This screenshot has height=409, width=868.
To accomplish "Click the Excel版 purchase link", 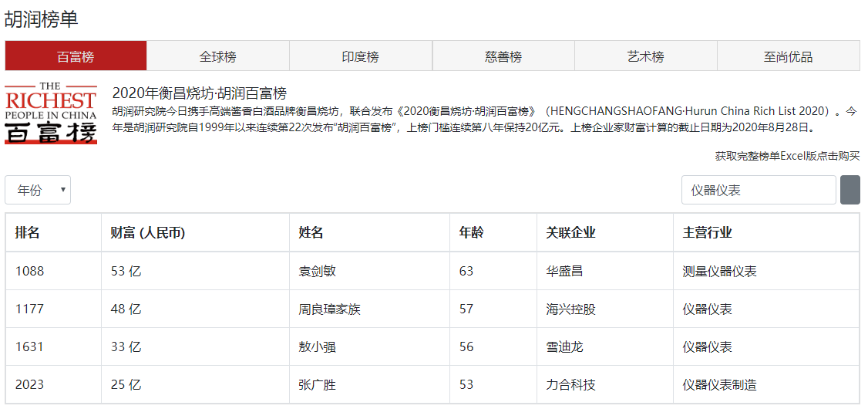I will click(x=787, y=156).
